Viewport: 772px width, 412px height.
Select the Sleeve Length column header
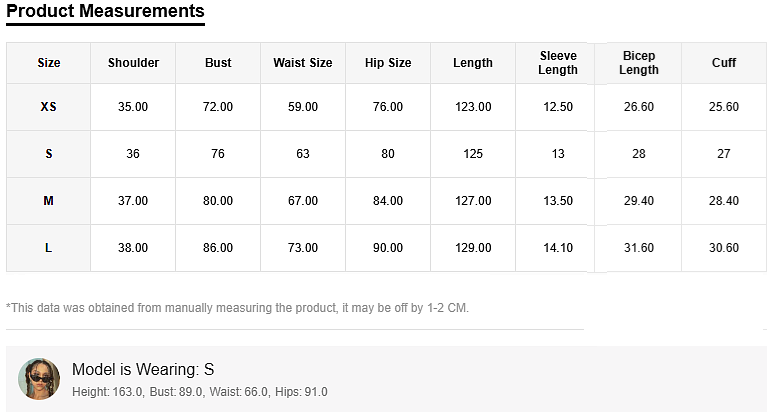click(x=558, y=63)
